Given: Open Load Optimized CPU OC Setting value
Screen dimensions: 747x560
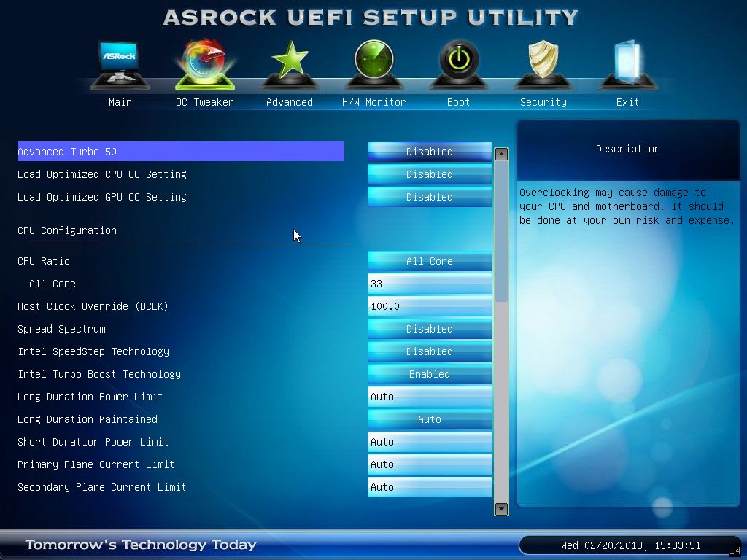Looking at the screenshot, I should click(429, 174).
